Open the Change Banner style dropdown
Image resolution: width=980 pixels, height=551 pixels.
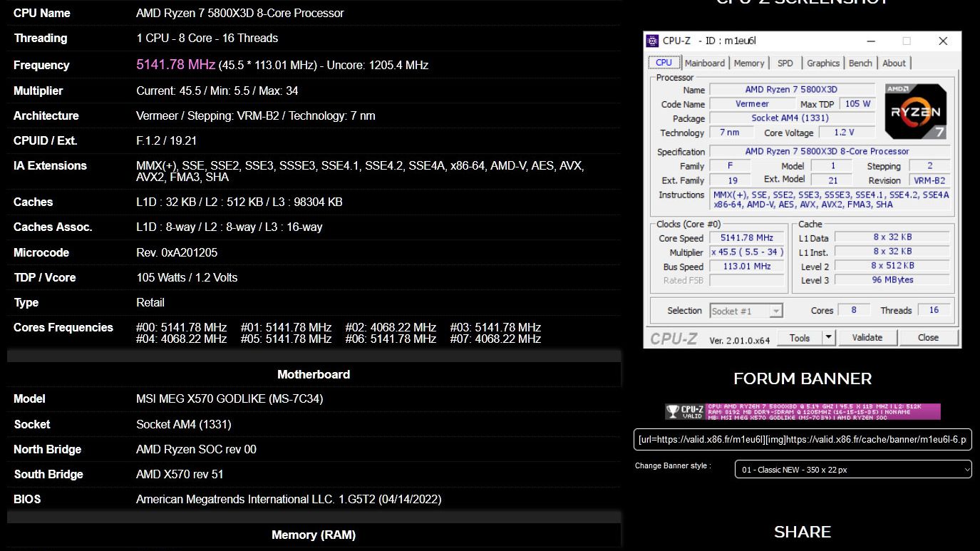point(853,470)
